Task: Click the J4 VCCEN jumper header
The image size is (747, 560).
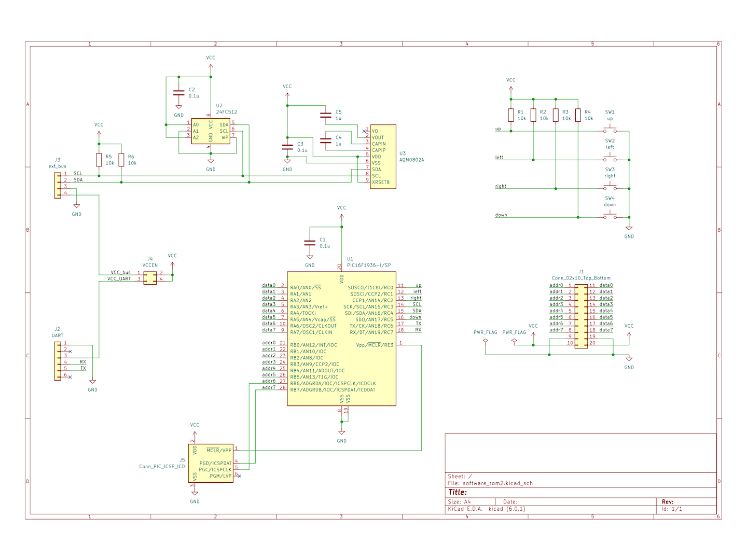Action: click(150, 276)
